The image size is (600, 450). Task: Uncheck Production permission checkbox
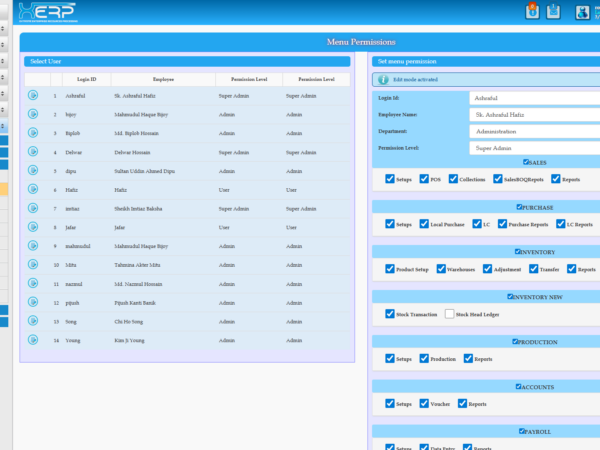(x=424, y=359)
